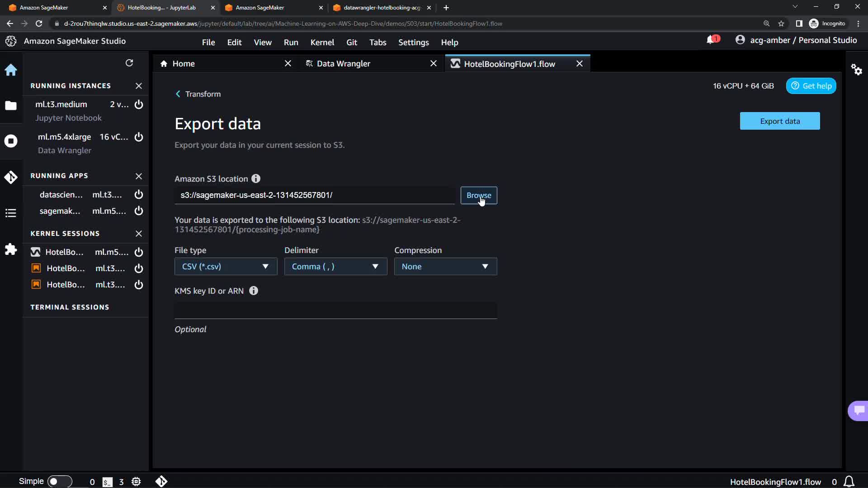Shut down ml.t3.medium instance power icon

(139, 104)
